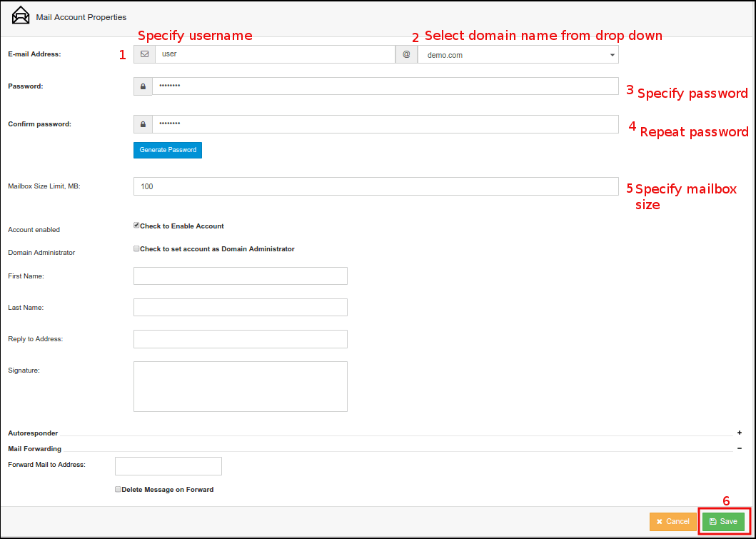
Task: Click the envelope icon beside the username field
Action: (x=144, y=54)
